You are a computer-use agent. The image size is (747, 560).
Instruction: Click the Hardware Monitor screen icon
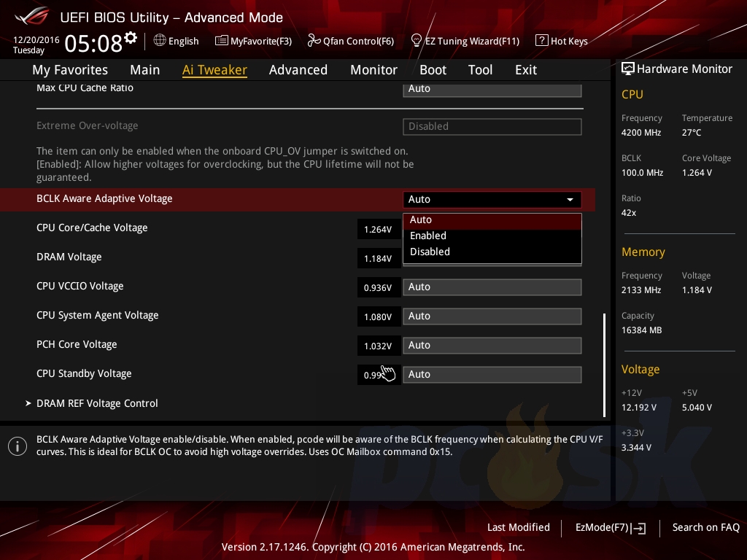click(x=628, y=69)
